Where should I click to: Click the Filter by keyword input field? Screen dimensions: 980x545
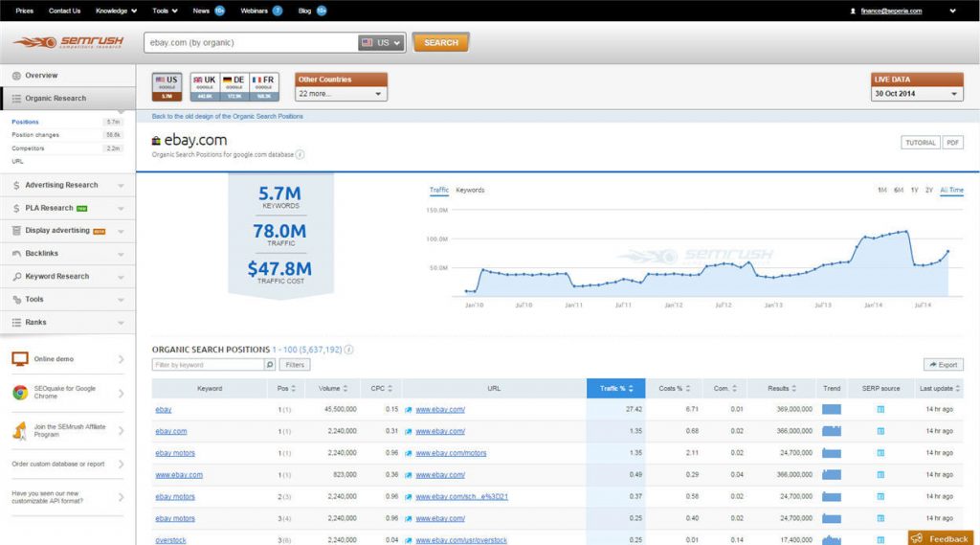point(208,365)
